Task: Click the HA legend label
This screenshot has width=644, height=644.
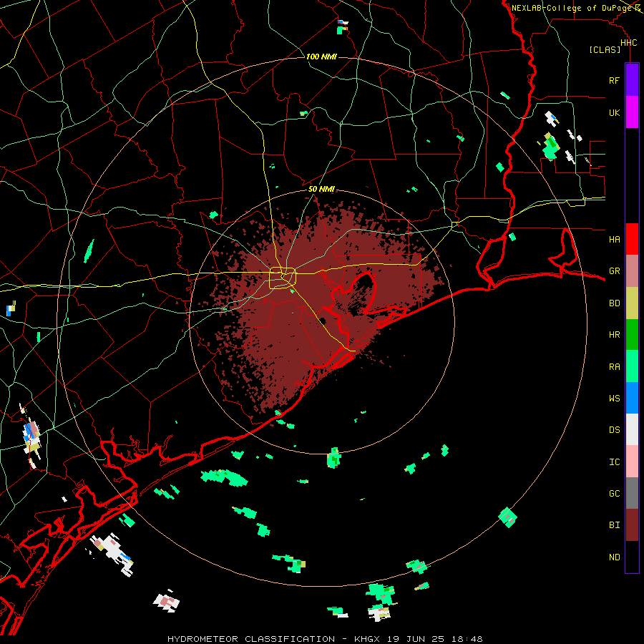Action: 614,240
